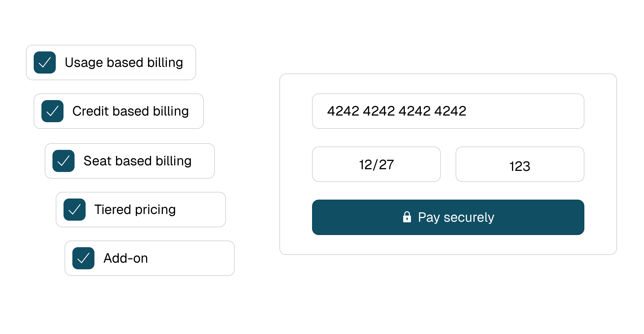The width and height of the screenshot is (644, 334).
Task: Click the checkmark icon inside Usage based billing
Action: click(x=45, y=62)
